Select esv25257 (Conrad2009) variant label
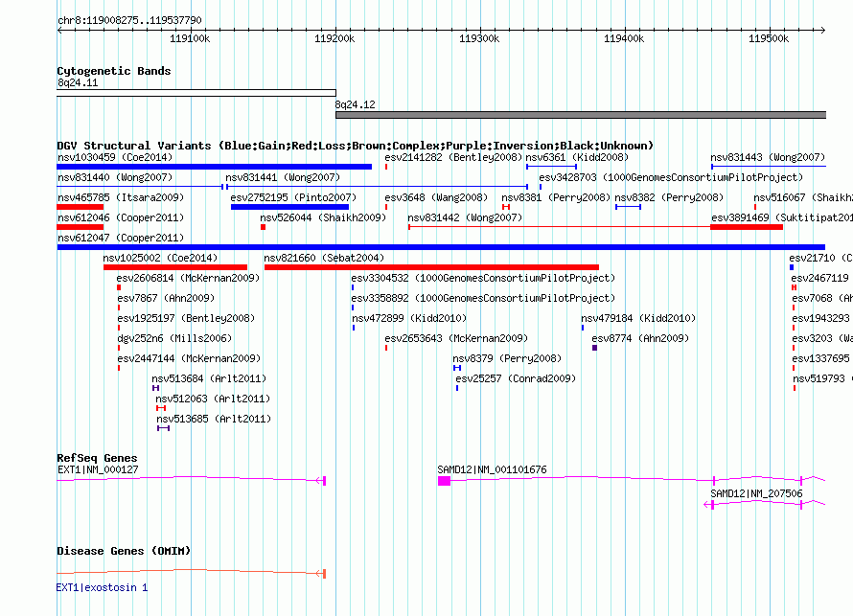 (516, 378)
